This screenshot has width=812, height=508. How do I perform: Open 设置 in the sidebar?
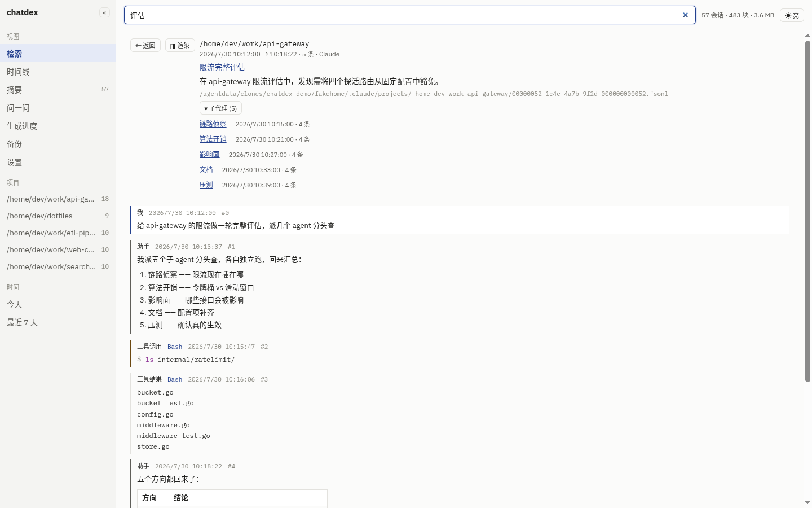[x=58, y=162]
